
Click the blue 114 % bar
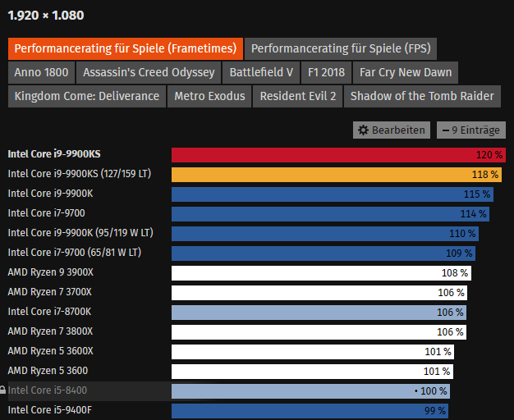(x=330, y=214)
